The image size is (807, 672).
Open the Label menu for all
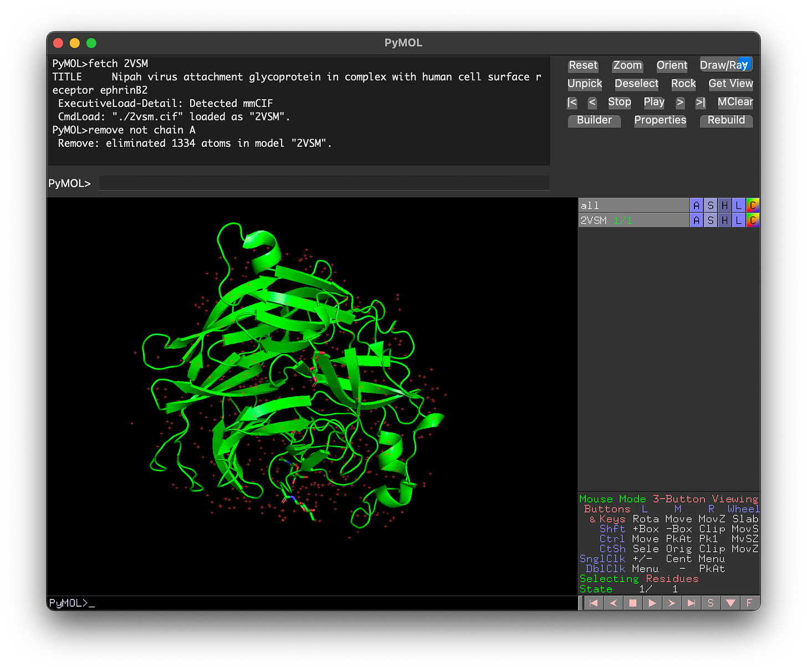(738, 206)
